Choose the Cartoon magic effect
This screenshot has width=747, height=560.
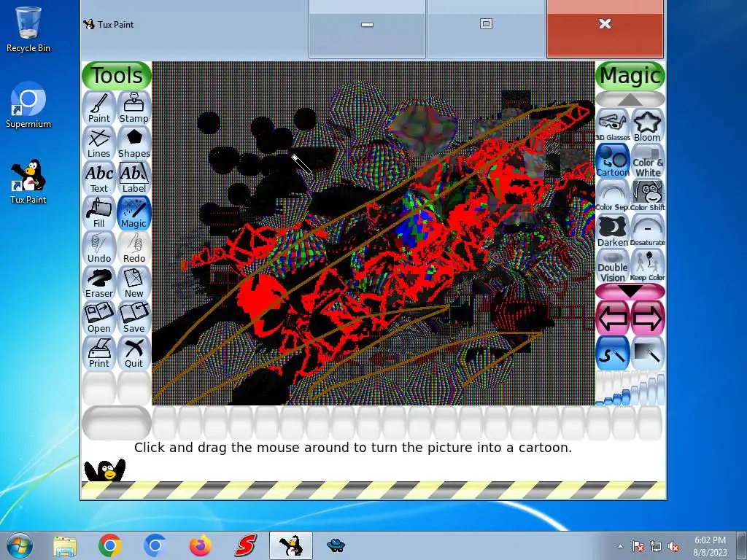(613, 161)
